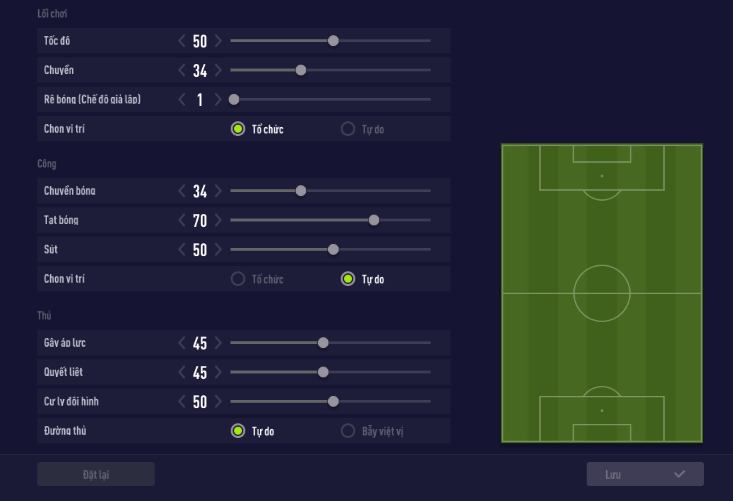
Task: Click the Tốc độ slider handle
Action: coord(333,41)
